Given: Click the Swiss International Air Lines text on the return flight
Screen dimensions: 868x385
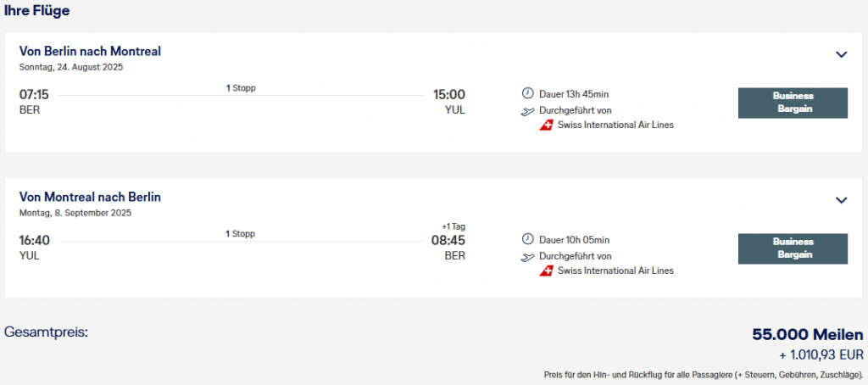Looking at the screenshot, I should (x=615, y=271).
